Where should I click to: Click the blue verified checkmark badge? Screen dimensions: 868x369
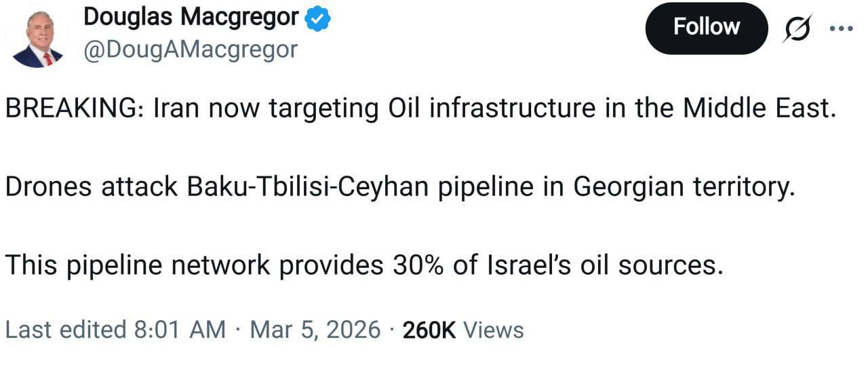pyautogui.click(x=317, y=18)
